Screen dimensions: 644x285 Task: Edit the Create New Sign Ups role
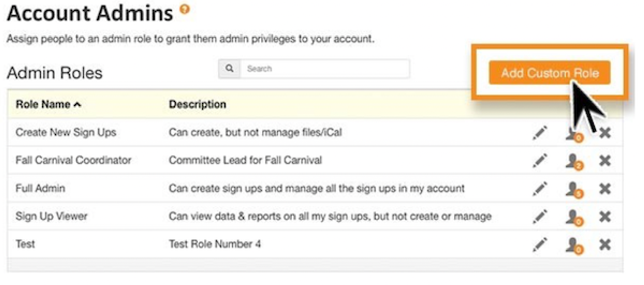coord(540,133)
